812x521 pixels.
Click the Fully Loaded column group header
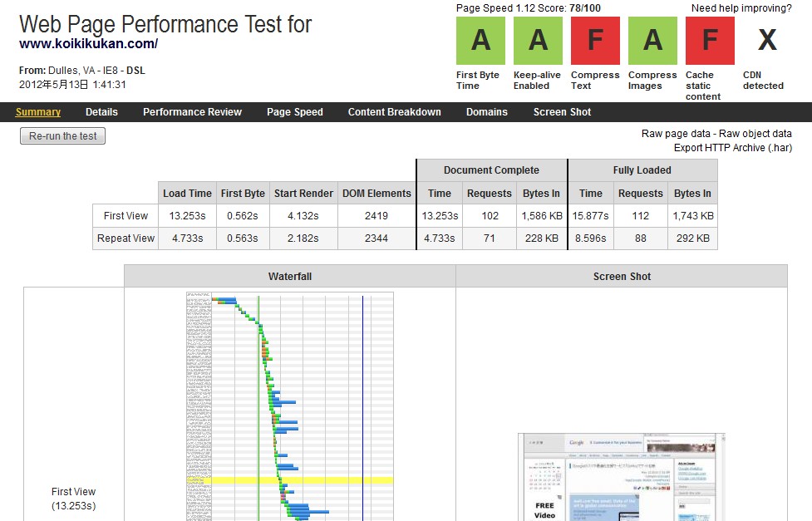point(642,170)
